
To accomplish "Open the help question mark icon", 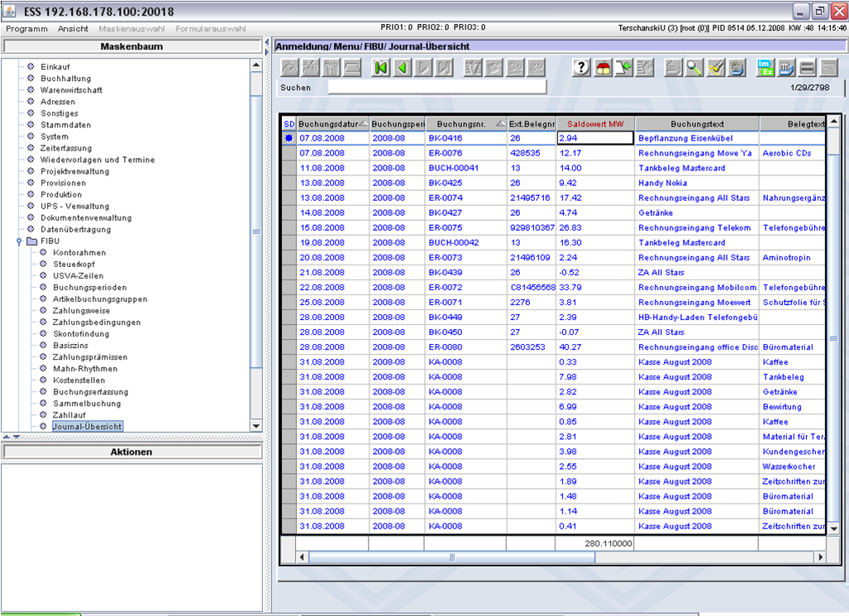I will (x=581, y=68).
